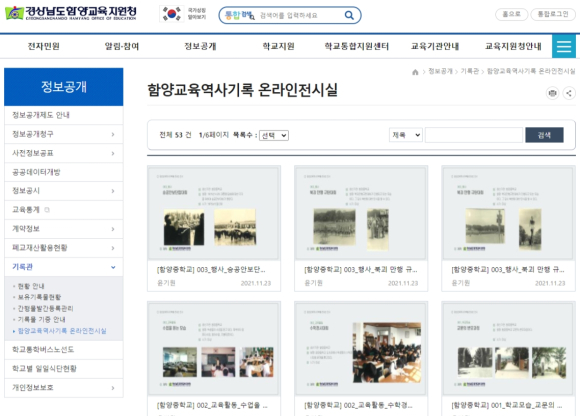Click the 검색 button in list filter

point(544,135)
